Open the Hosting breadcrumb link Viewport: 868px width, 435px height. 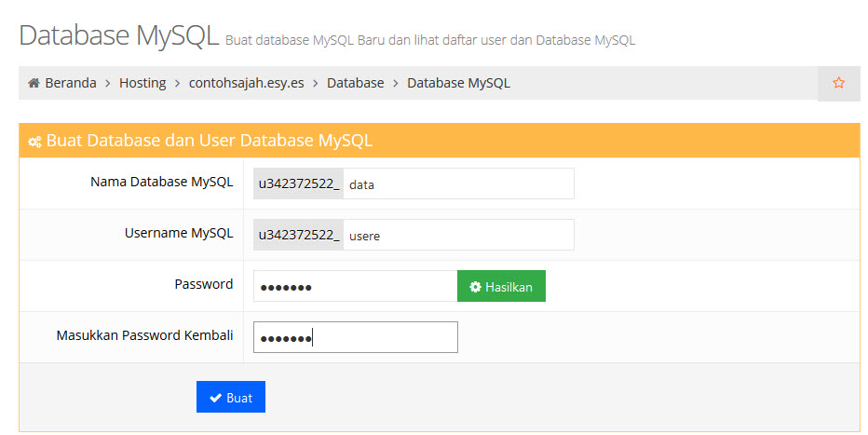coord(142,83)
